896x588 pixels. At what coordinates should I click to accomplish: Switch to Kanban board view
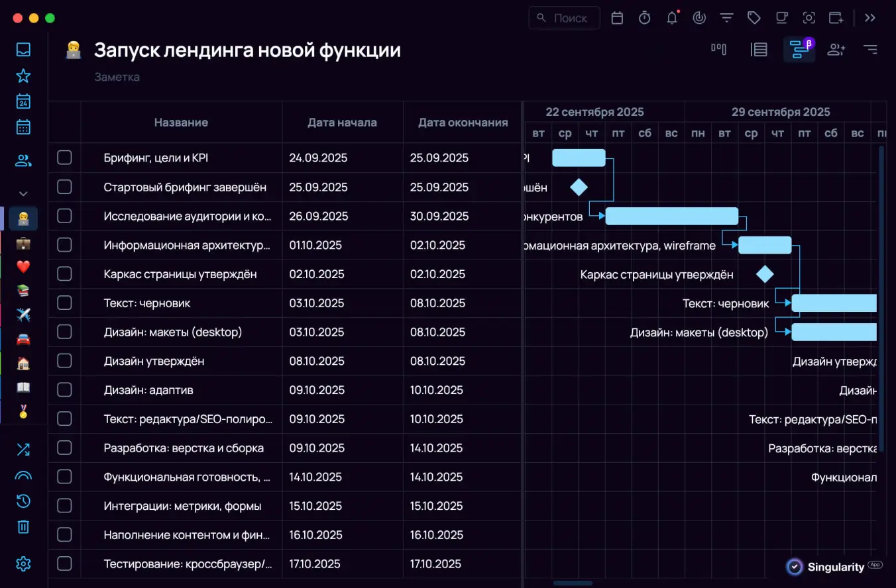(x=719, y=49)
